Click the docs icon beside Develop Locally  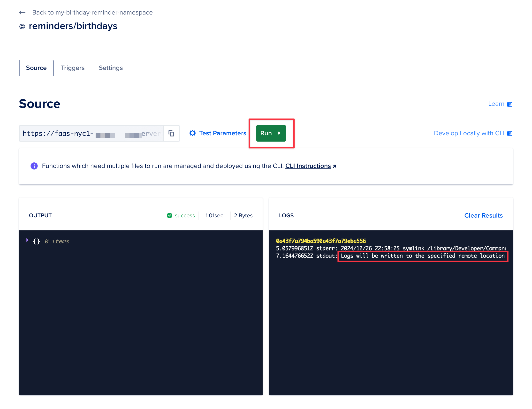[509, 133]
